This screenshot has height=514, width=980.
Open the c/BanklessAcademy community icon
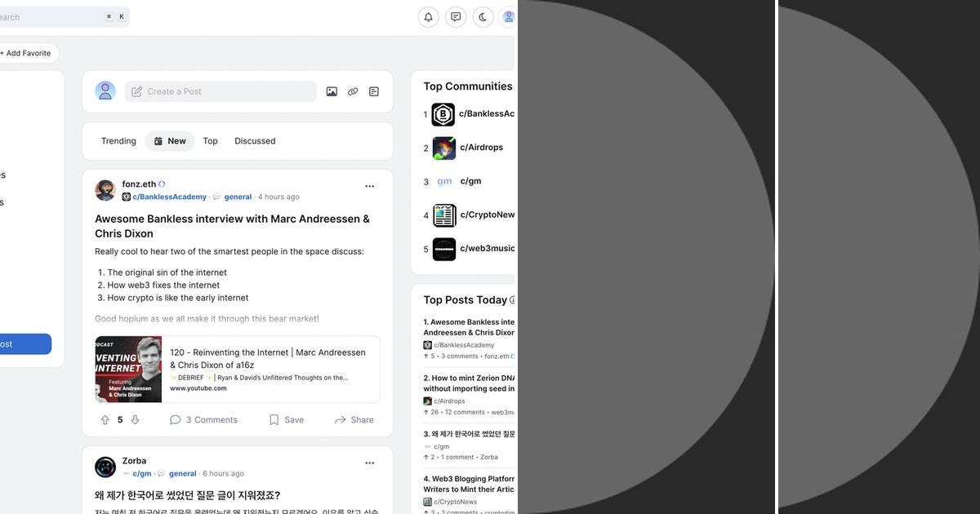[443, 114]
